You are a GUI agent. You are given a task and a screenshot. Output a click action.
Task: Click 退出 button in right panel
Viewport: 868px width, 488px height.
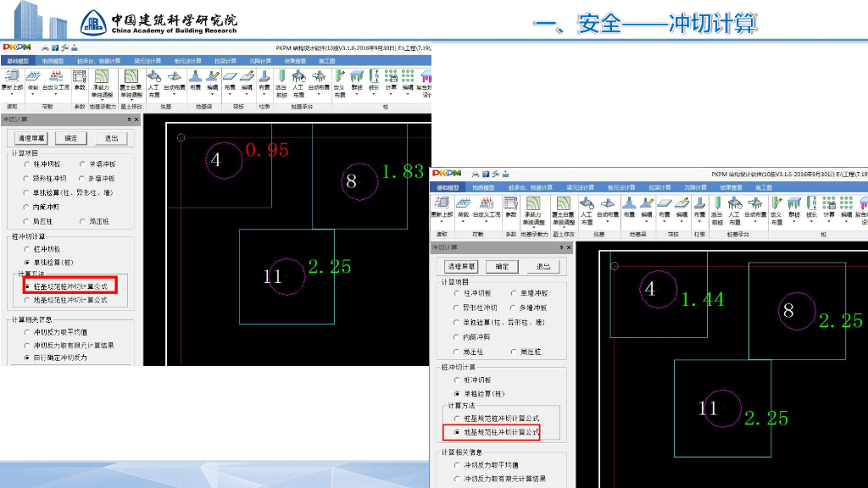543,266
